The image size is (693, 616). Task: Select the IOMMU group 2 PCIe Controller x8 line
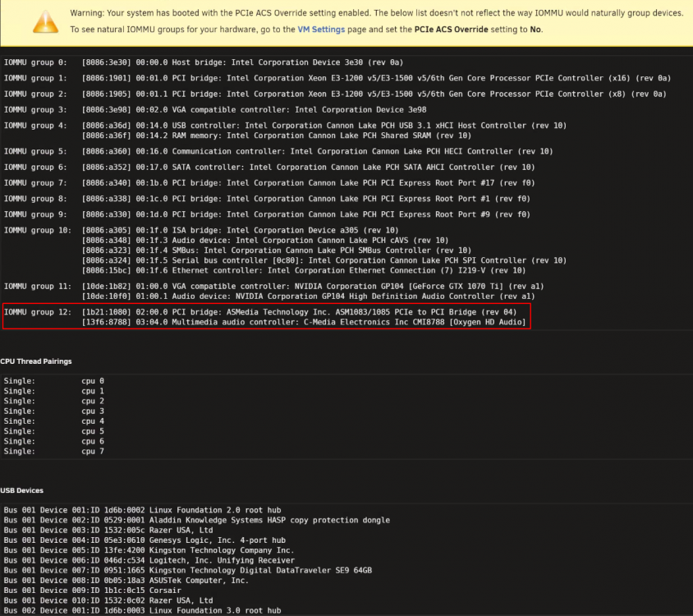335,94
